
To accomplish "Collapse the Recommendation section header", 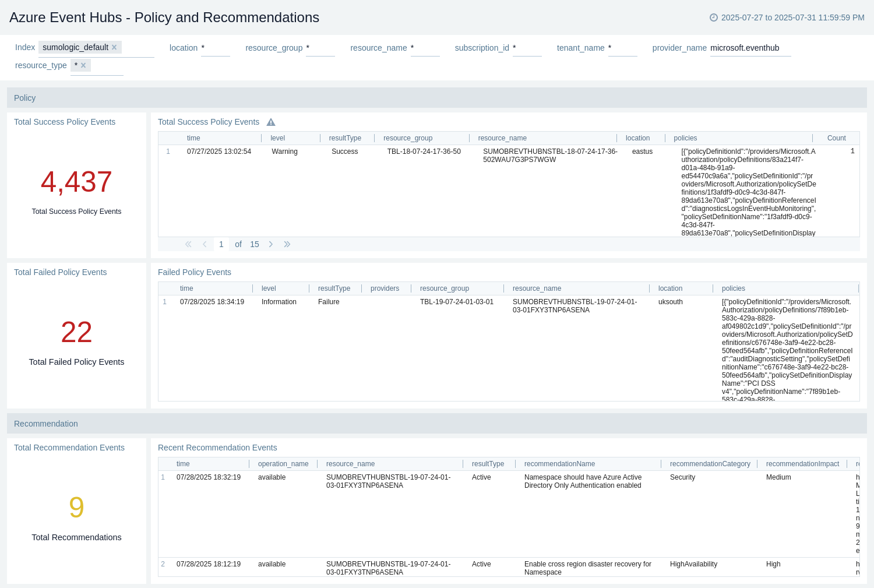I will (437, 424).
